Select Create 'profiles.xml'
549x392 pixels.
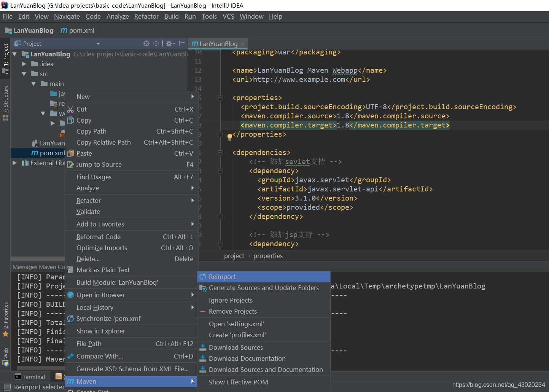pos(264,335)
